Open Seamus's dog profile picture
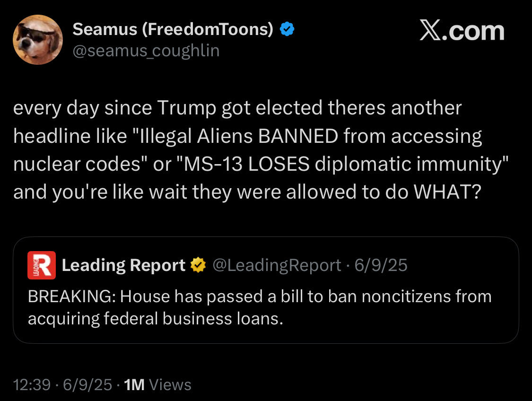Screen dimensions: 532x401 pyautogui.click(x=38, y=40)
